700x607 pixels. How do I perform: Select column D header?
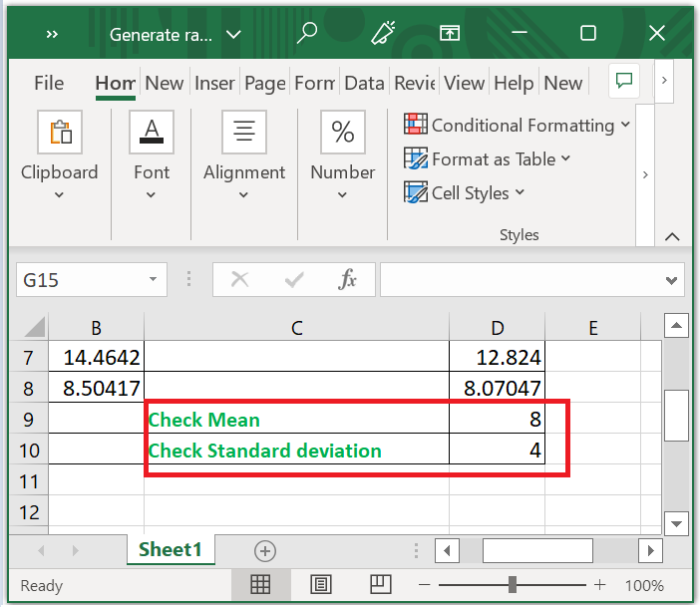point(497,328)
